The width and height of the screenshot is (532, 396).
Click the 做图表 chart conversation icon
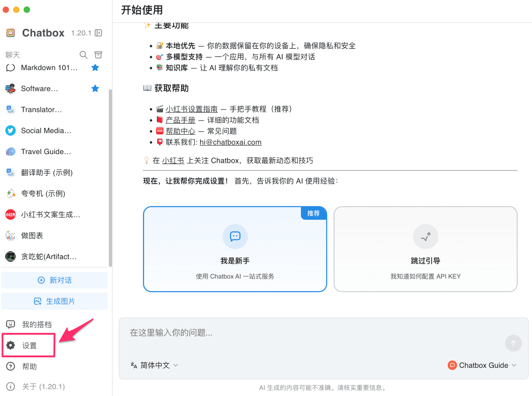point(10,236)
